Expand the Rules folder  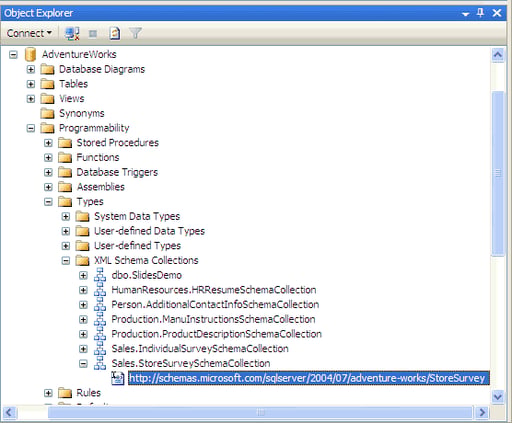[x=48, y=393]
